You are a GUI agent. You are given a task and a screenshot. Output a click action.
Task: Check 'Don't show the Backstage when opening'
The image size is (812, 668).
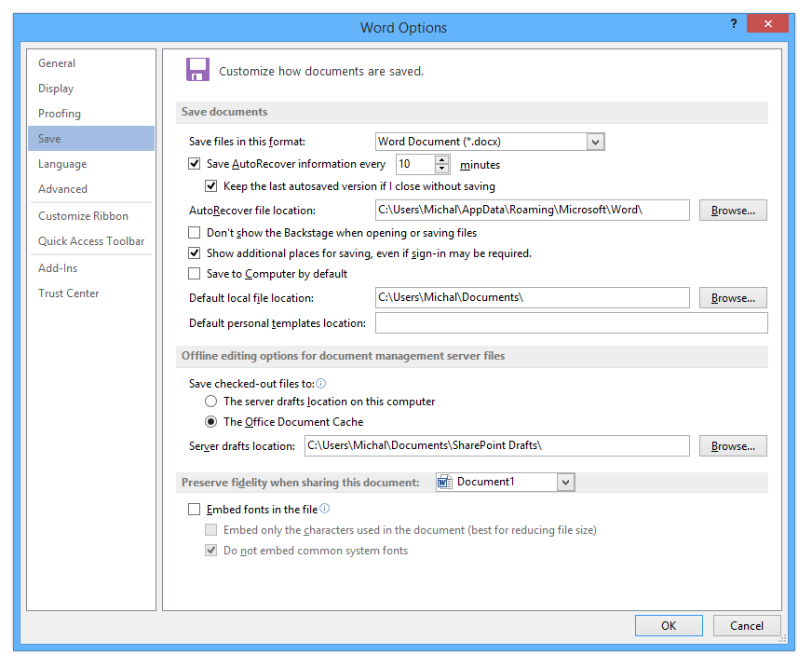point(194,232)
